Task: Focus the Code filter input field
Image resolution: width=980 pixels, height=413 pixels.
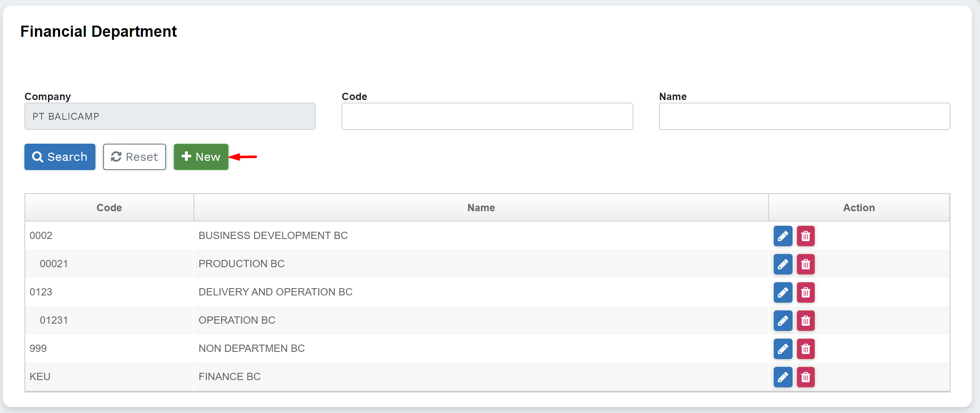Action: point(487,116)
